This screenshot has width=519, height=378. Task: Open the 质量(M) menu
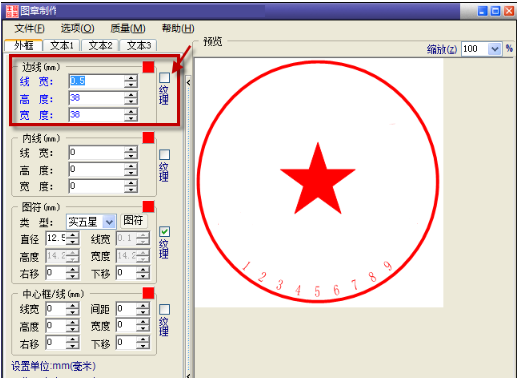tap(128, 29)
